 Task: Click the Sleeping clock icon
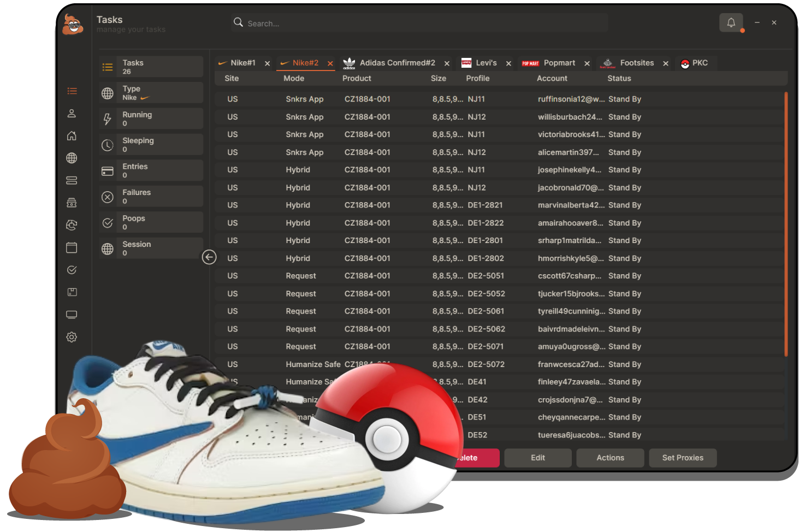tap(108, 145)
